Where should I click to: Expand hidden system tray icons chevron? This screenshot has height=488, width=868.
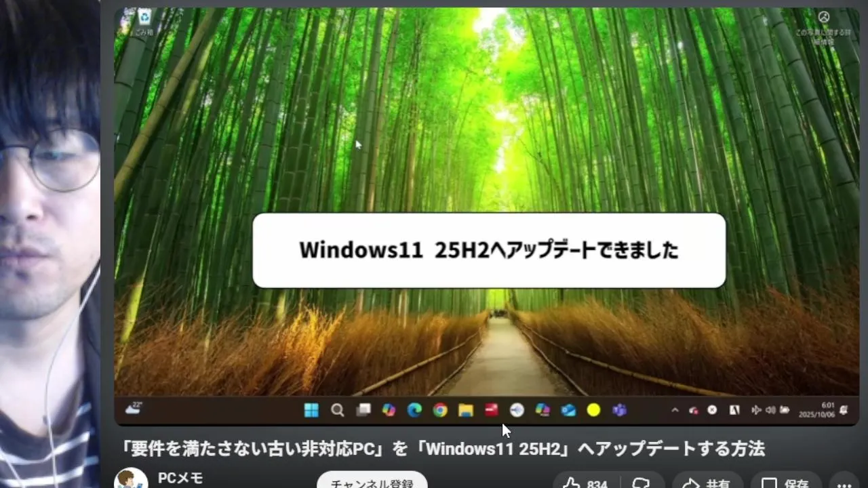pos(675,410)
